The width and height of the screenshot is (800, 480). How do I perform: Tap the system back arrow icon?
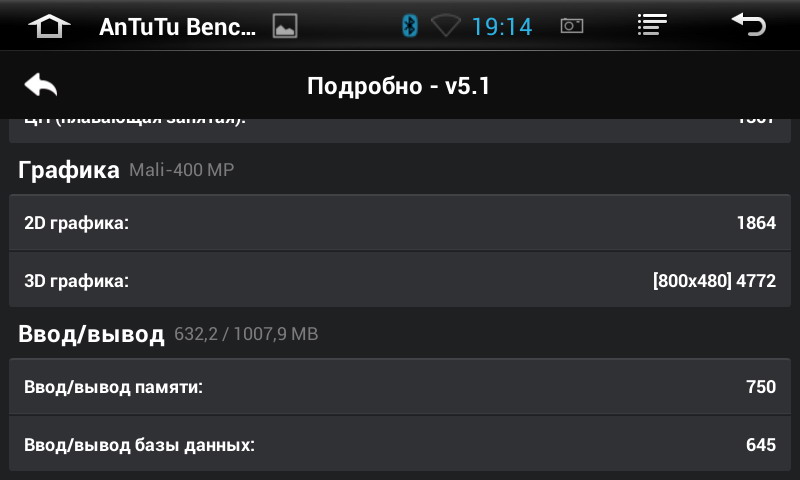[748, 24]
